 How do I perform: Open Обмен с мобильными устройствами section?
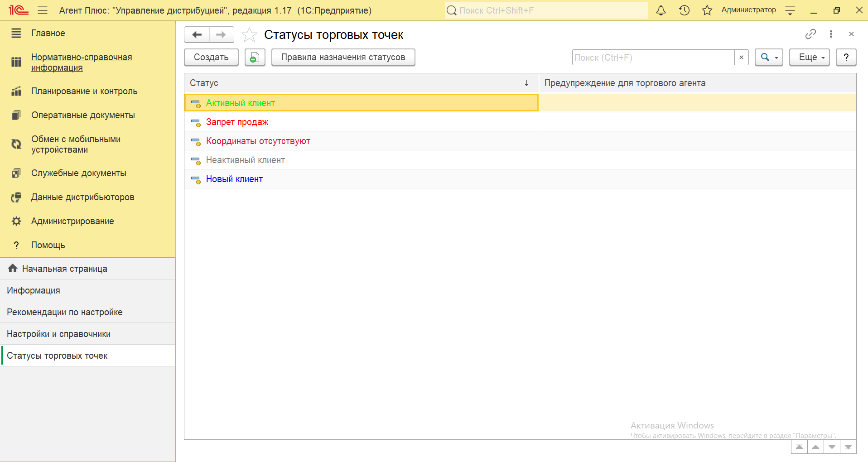tap(87, 144)
